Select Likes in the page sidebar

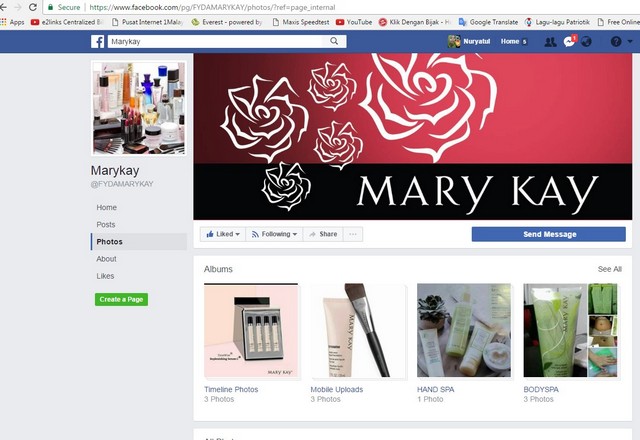pyautogui.click(x=105, y=276)
